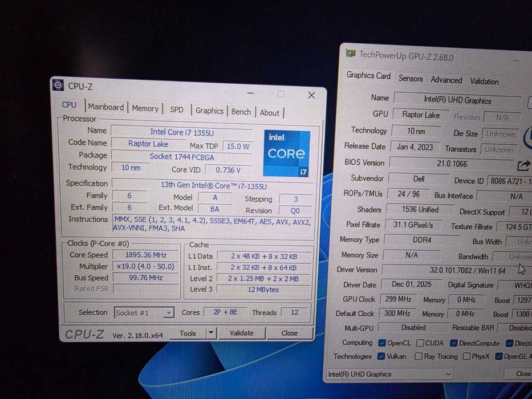This screenshot has width=532, height=399.
Task: Click the Subvendor value Dell in GPU-Z
Action: 419,179
